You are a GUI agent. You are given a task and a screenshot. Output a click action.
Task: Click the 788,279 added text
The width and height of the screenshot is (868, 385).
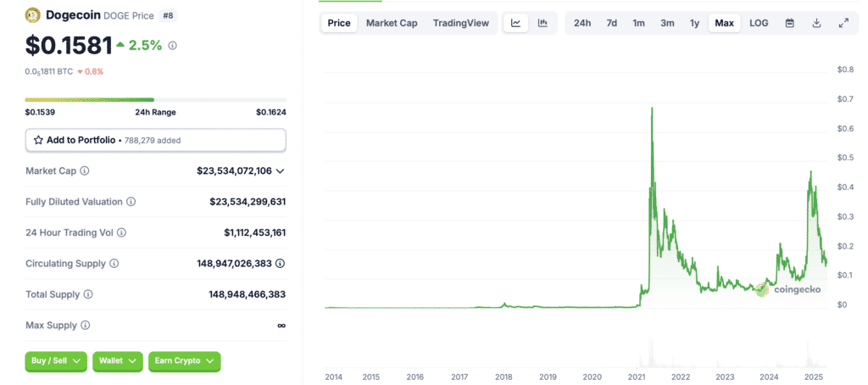click(151, 141)
